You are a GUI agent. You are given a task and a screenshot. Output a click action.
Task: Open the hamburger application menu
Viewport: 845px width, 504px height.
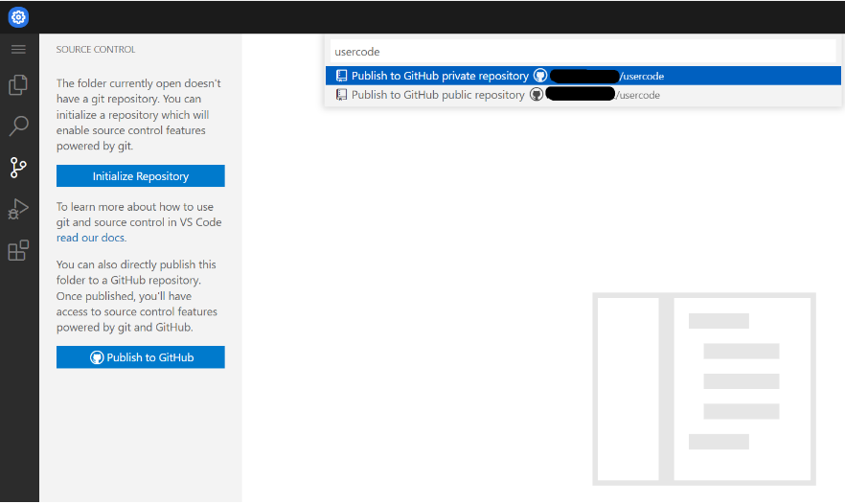pos(18,49)
